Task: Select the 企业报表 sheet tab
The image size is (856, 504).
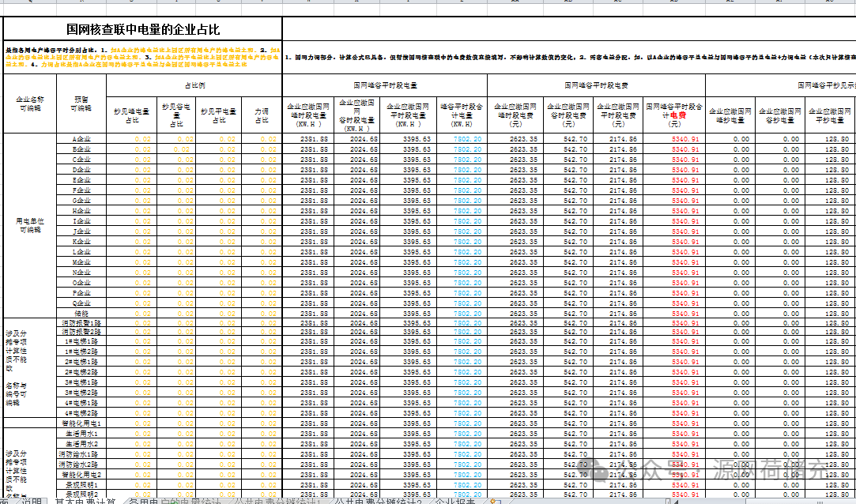Action: click(x=454, y=501)
